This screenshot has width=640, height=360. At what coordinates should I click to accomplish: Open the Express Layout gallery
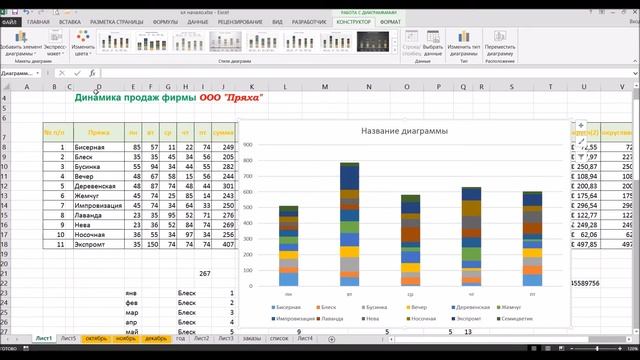pyautogui.click(x=55, y=44)
